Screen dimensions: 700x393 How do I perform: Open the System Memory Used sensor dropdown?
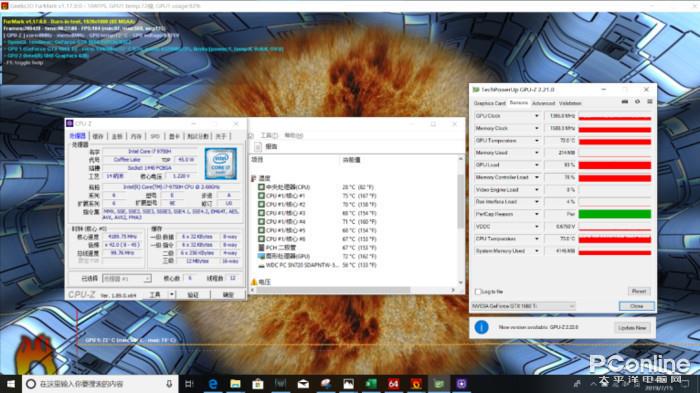click(x=537, y=251)
